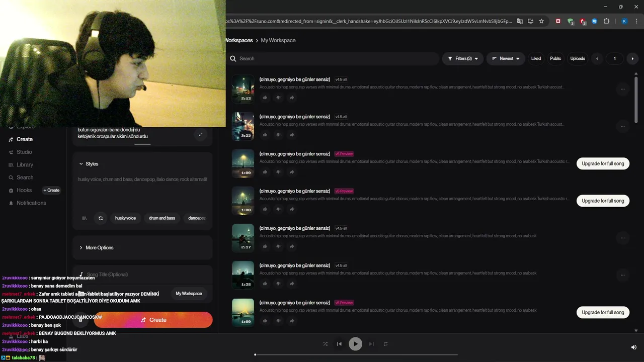Open more options menu for the 1:38 song
The image size is (644, 362).
(623, 275)
